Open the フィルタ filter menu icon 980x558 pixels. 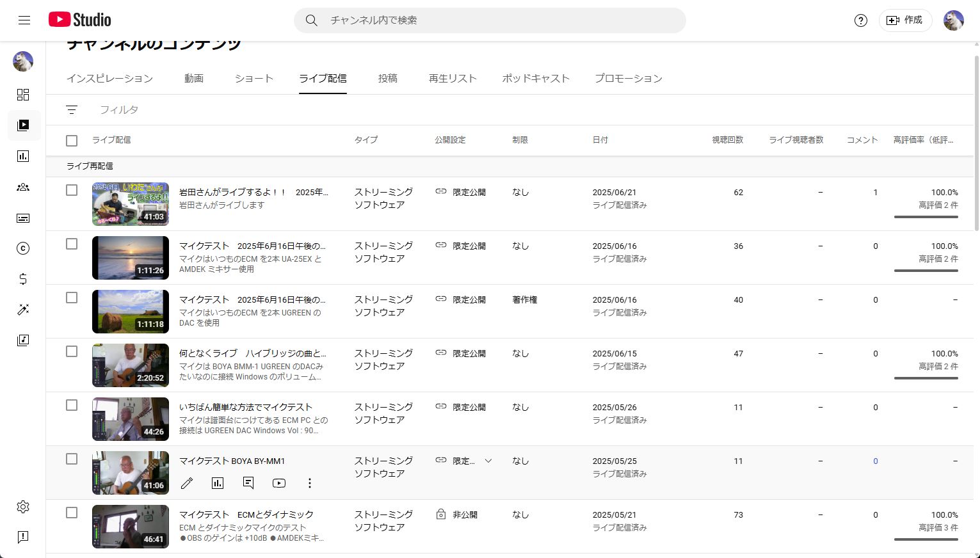point(72,110)
